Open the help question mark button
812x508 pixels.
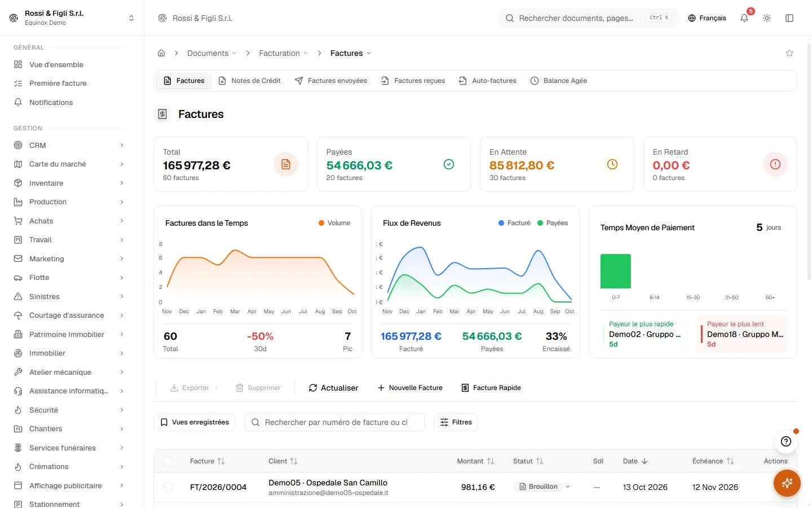tap(786, 441)
